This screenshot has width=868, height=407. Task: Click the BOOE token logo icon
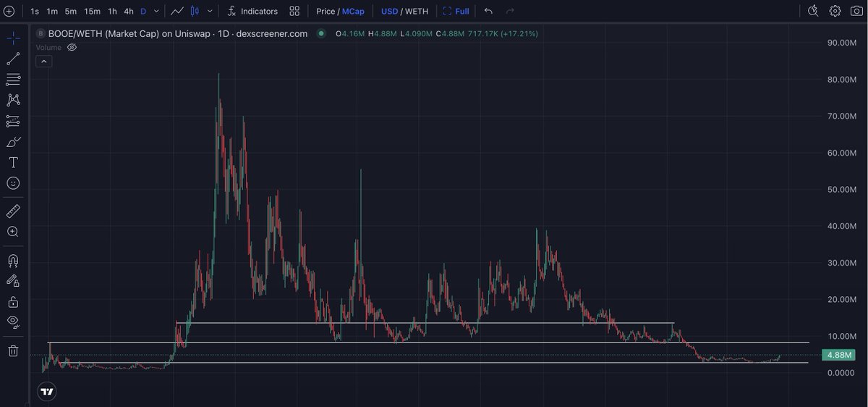coord(41,33)
